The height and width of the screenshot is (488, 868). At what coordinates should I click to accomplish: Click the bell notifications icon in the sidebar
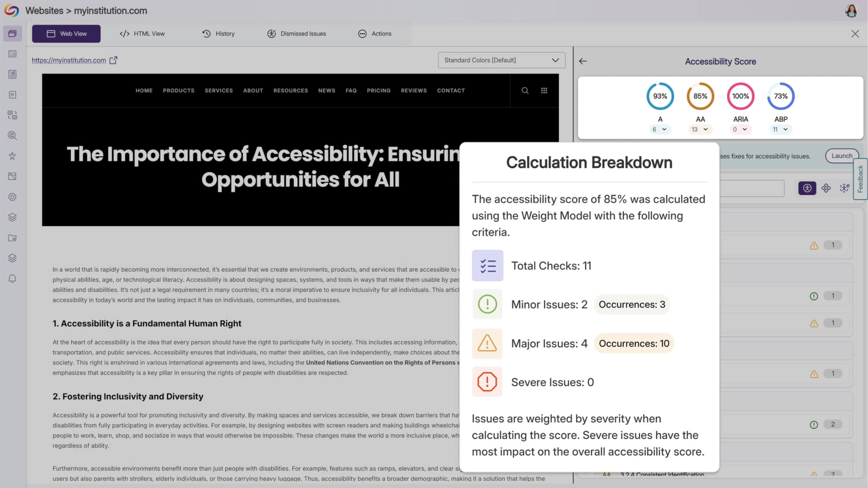(12, 278)
